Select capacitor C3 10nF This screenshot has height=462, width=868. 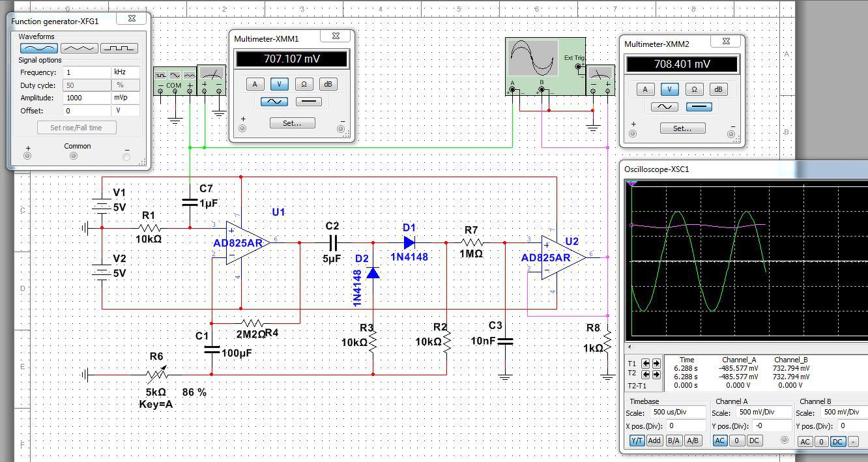505,341
